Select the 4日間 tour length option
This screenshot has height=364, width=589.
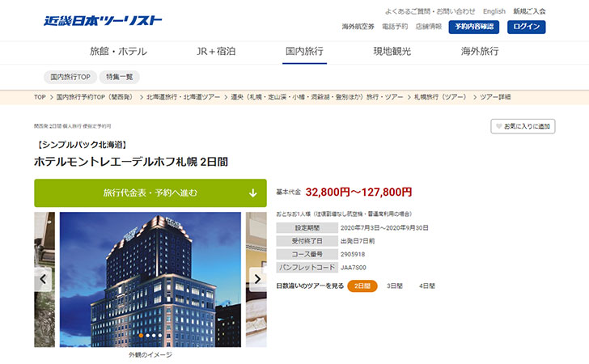tap(426, 286)
